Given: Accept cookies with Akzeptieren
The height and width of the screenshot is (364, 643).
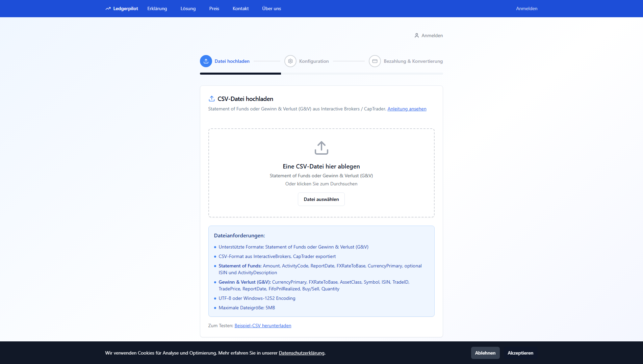Looking at the screenshot, I should [520, 353].
